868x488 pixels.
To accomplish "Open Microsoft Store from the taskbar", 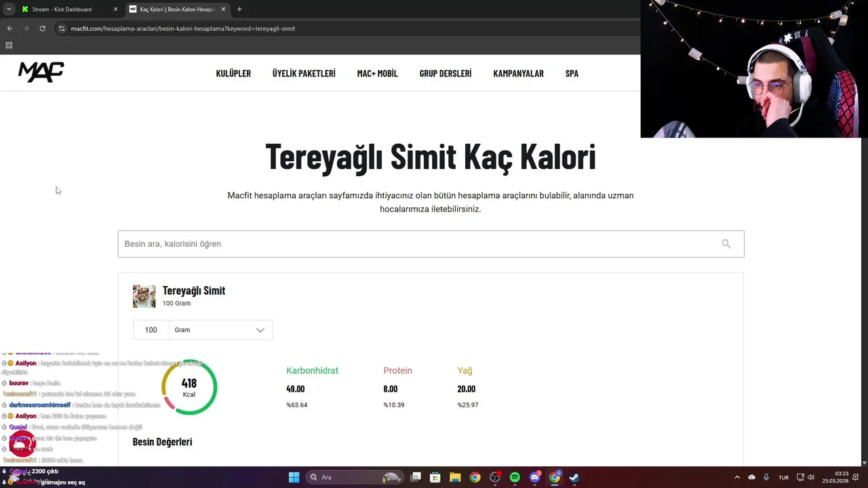I will point(435,477).
